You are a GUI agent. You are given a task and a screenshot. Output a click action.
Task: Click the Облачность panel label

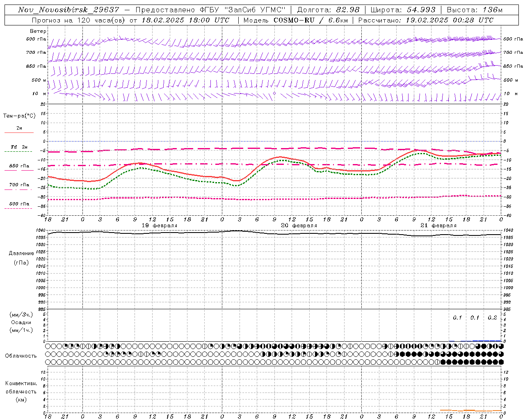pos(21,356)
